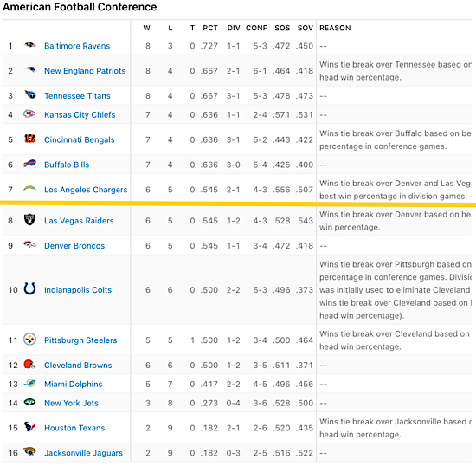Click the Houston Texans logo icon
This screenshot has width=476, height=466.
(x=29, y=427)
